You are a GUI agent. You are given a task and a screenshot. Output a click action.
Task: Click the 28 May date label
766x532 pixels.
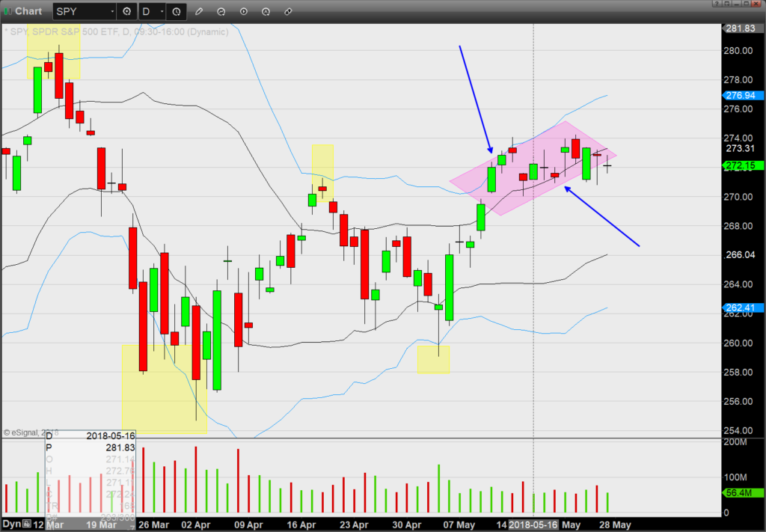[x=615, y=525]
